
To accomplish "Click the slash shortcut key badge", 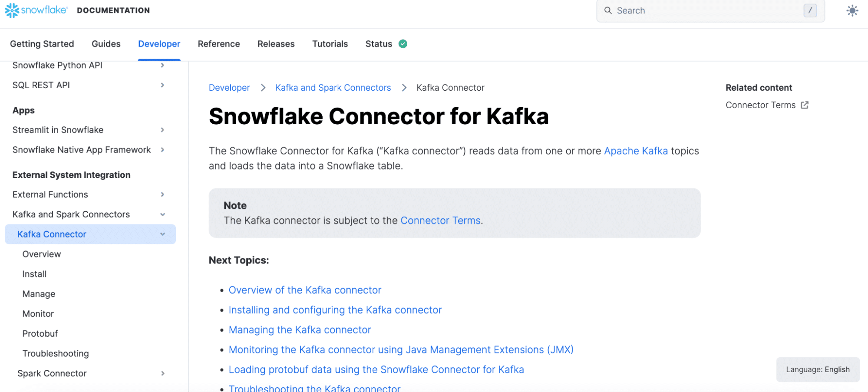I will coord(810,10).
